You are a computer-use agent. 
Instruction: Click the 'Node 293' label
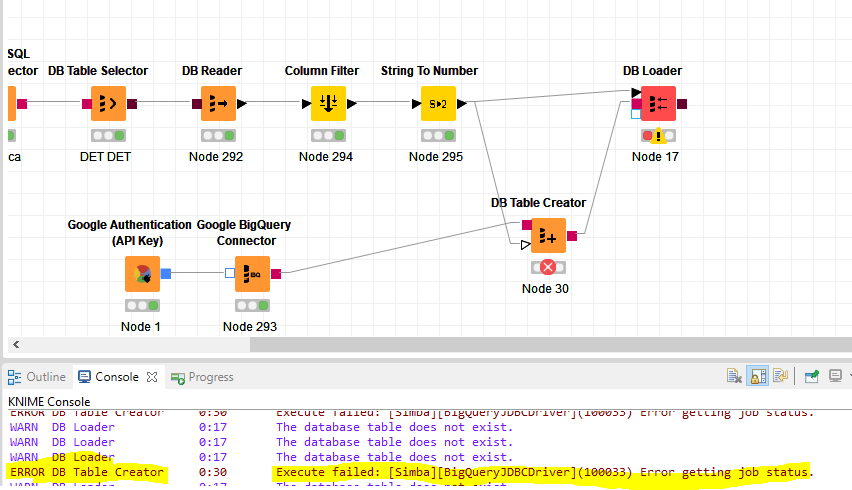[249, 327]
